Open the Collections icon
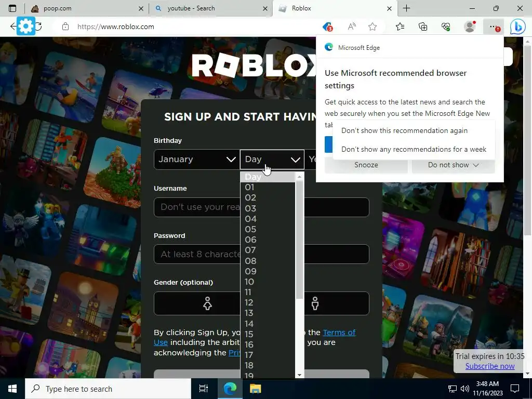The image size is (532, 399). point(423,26)
